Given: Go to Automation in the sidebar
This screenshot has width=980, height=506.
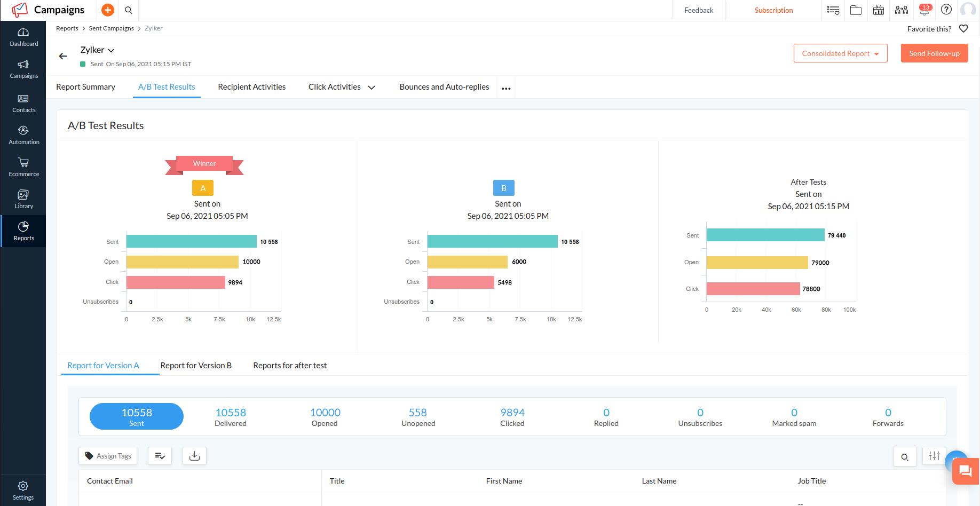Looking at the screenshot, I should click(23, 135).
